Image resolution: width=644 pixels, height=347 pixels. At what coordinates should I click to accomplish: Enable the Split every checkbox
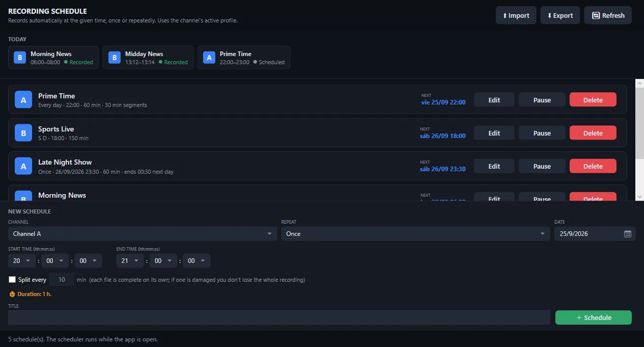[12, 280]
